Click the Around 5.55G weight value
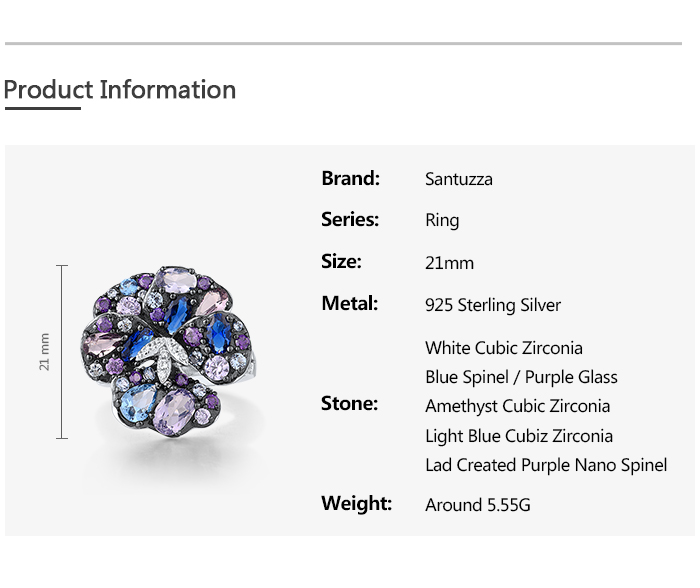Image resolution: width=700 pixels, height=588 pixels. coord(477,505)
